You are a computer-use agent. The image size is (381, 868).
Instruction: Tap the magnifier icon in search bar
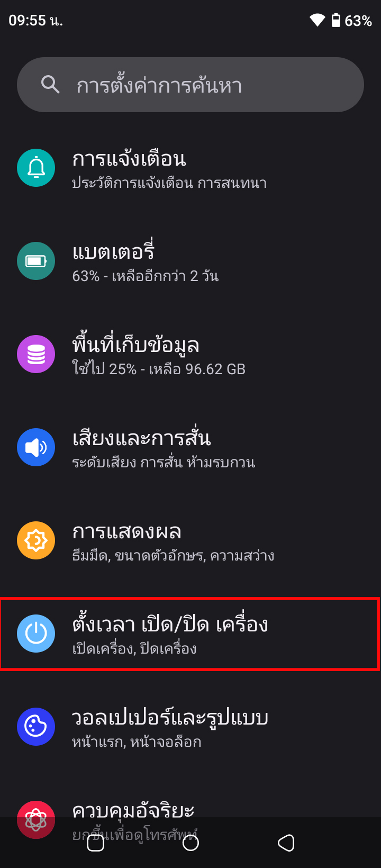coord(50,85)
